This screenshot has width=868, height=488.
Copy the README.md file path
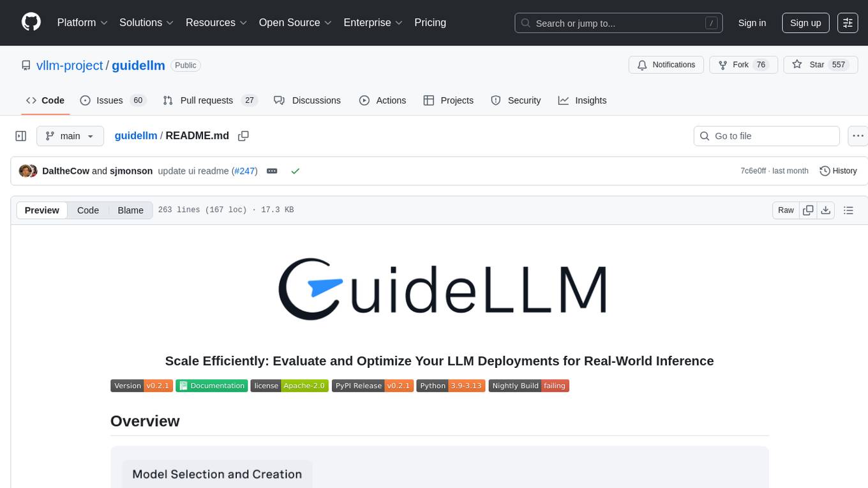(x=243, y=135)
